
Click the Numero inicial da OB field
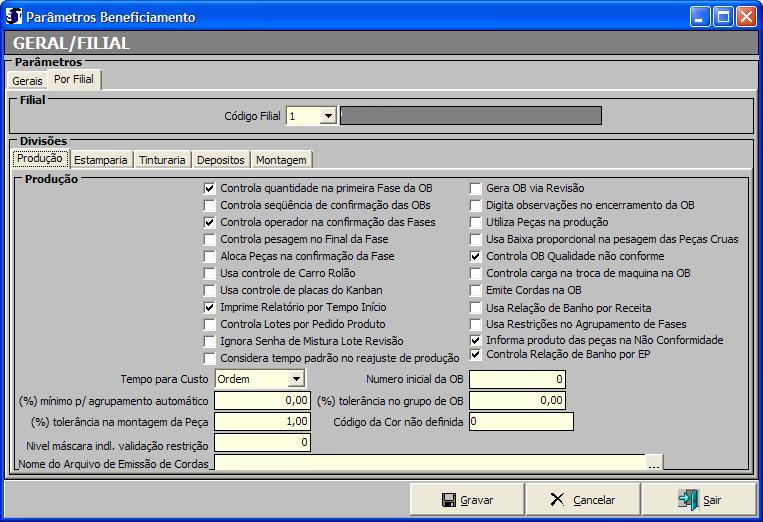[x=518, y=379]
